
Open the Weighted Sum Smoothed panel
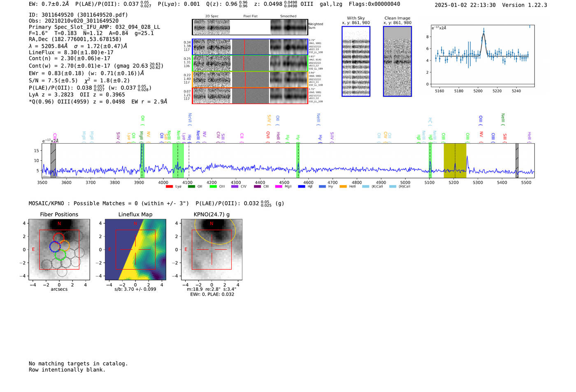point(289,27)
